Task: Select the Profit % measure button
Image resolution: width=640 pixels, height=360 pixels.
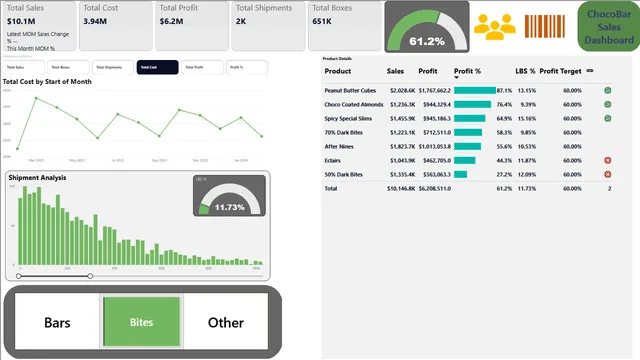Action: tap(247, 67)
